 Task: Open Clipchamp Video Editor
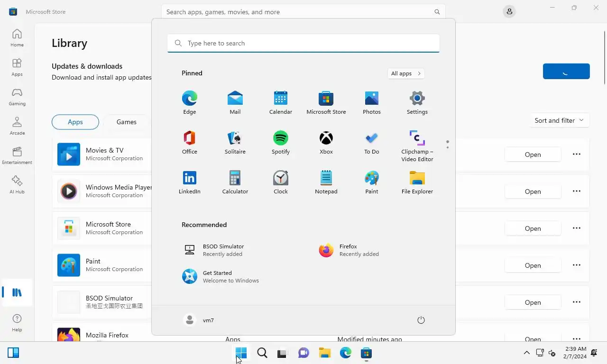[x=417, y=146]
